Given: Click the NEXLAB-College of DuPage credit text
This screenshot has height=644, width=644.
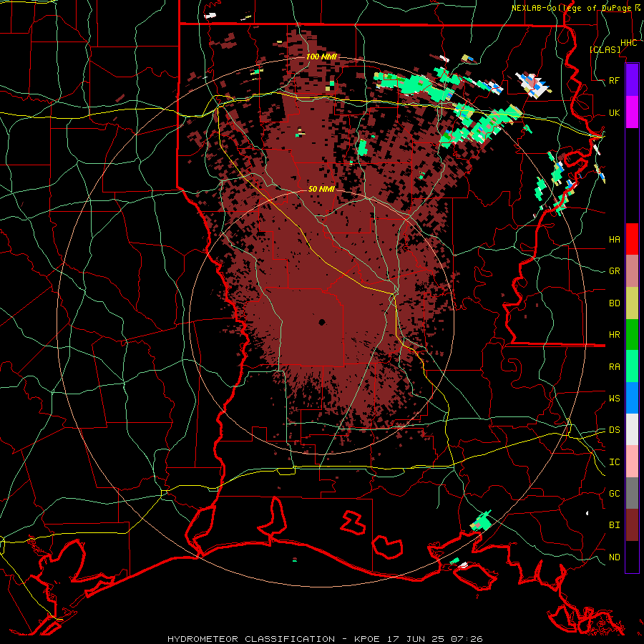Looking at the screenshot, I should click(x=572, y=8).
